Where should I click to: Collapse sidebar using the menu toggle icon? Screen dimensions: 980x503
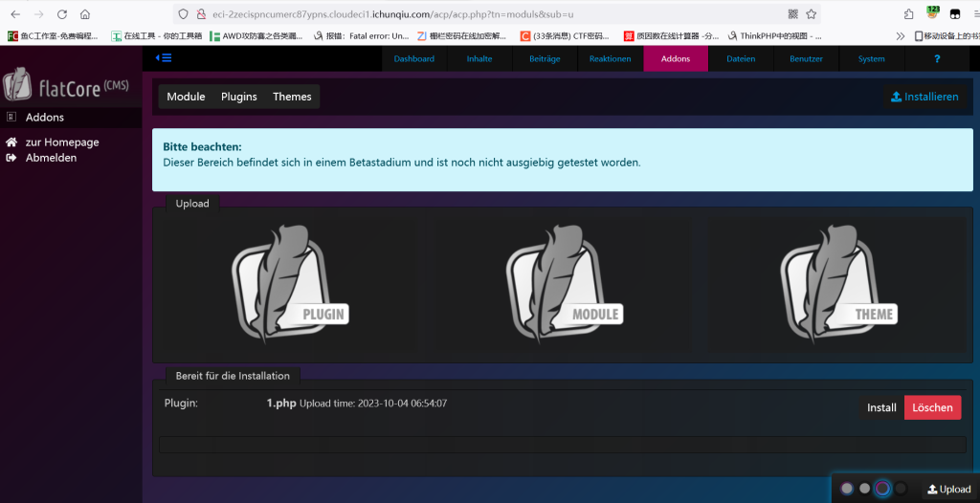point(164,58)
